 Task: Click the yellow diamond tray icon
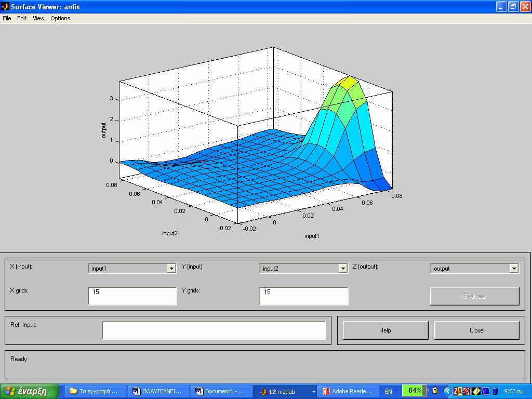click(476, 392)
